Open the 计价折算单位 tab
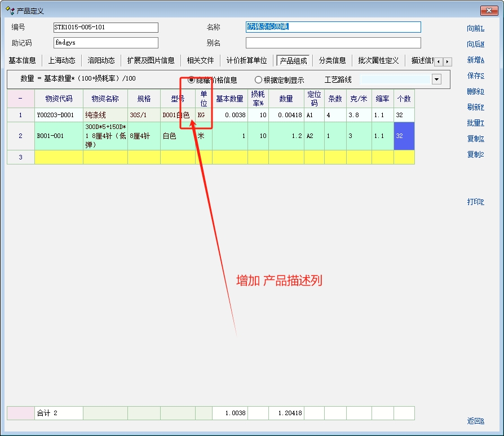The height and width of the screenshot is (436, 504). pos(246,61)
